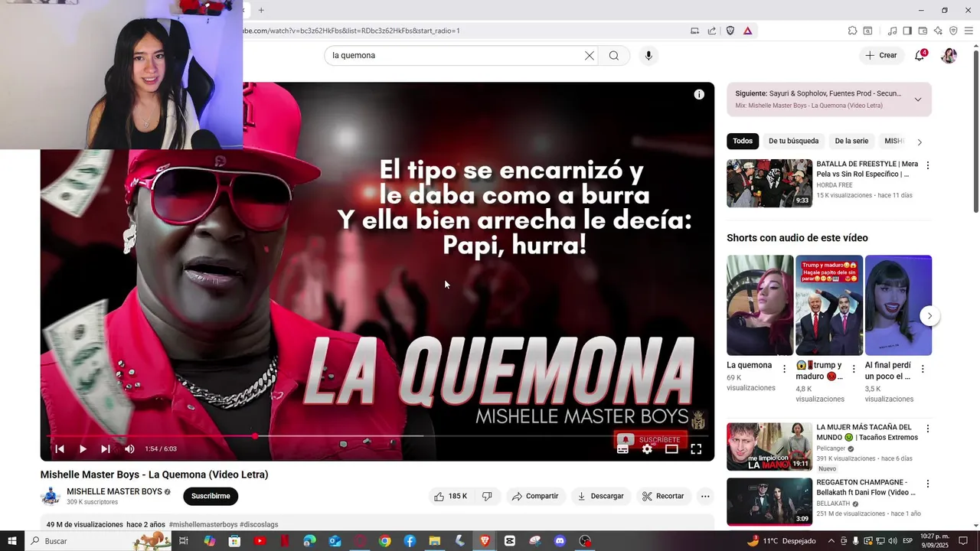Open options for 'Al final perdí' short
The height and width of the screenshot is (551, 980).
coord(923,369)
